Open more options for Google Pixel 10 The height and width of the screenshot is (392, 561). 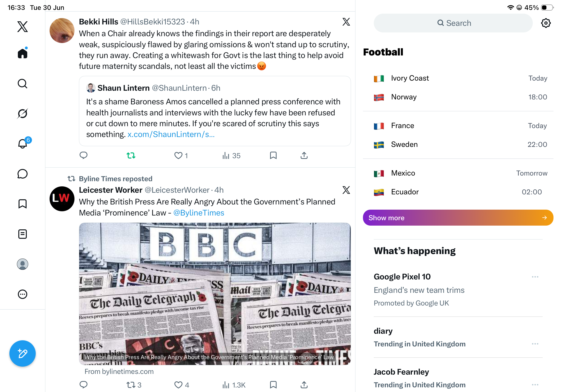click(535, 277)
